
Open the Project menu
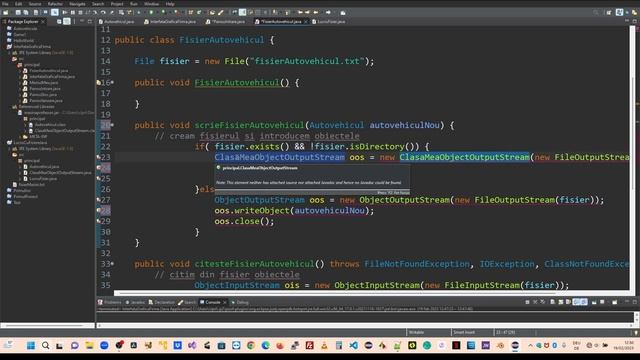point(117,4)
